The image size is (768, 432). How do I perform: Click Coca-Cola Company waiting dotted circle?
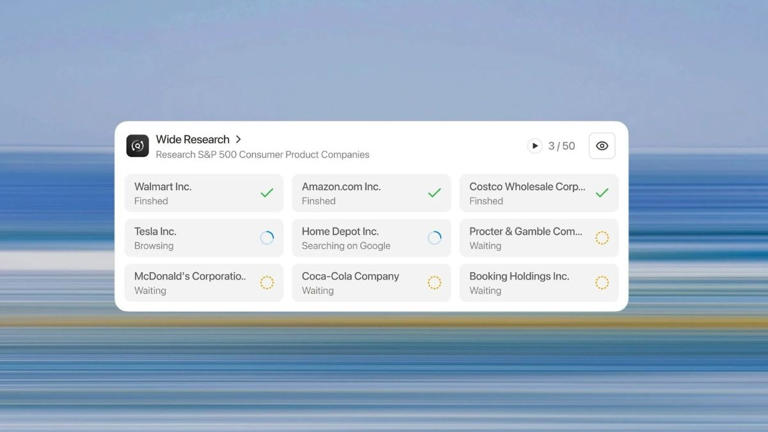coord(434,283)
